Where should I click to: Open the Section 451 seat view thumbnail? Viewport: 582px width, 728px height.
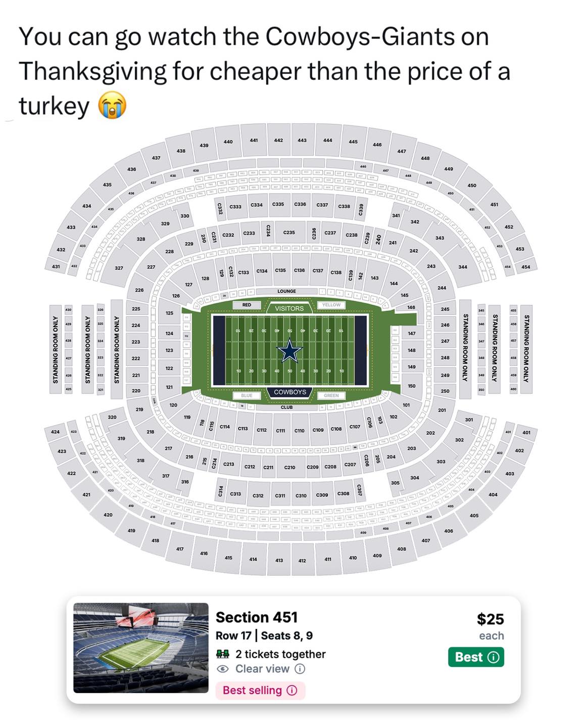click(141, 648)
